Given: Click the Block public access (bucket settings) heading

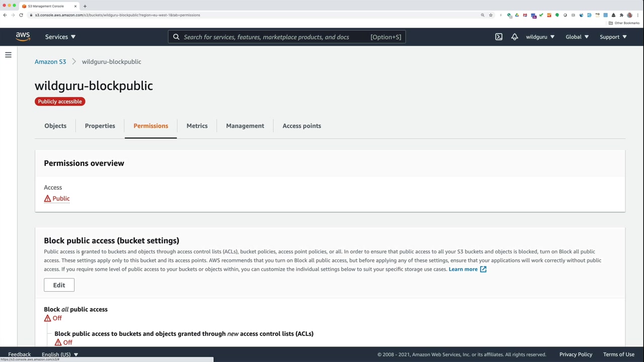Looking at the screenshot, I should tap(112, 240).
